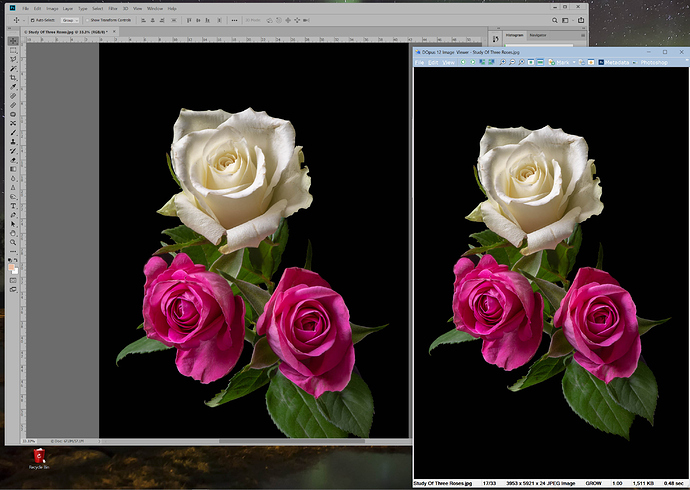This screenshot has height=490, width=690.
Task: Select the Clone Stamp tool
Action: point(13,142)
